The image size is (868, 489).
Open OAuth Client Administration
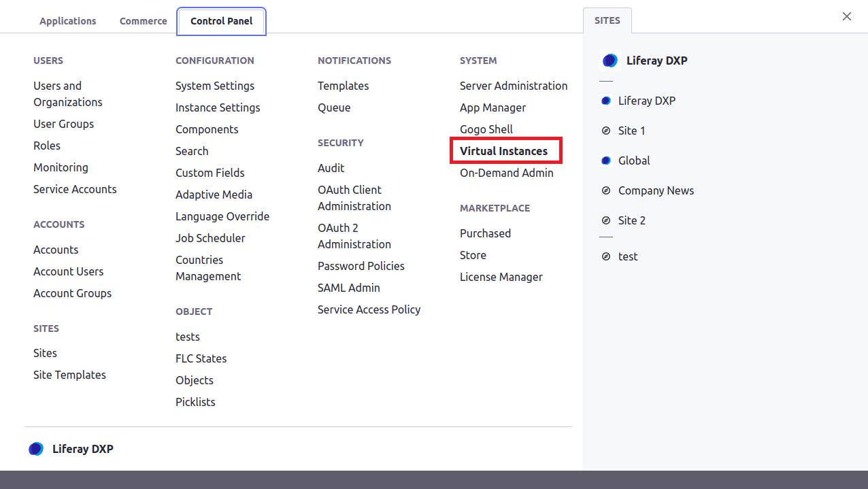pos(354,198)
